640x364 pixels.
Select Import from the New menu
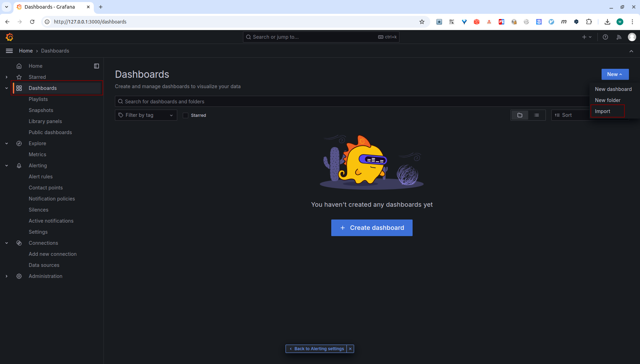[603, 111]
